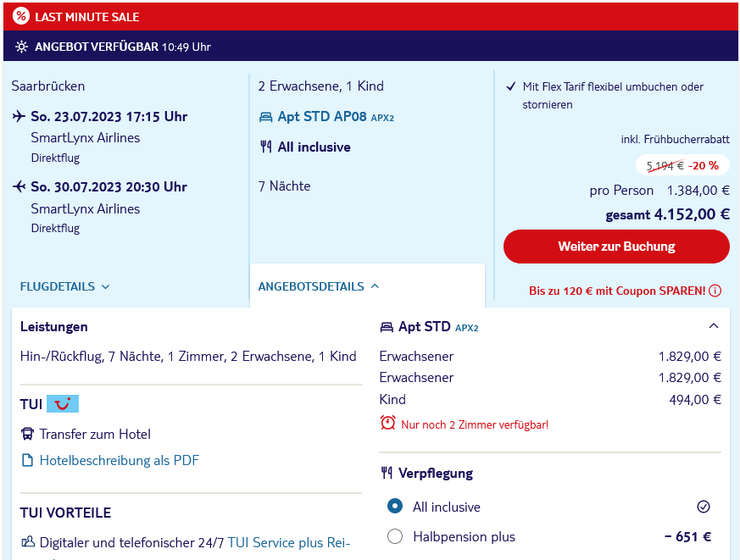Screen dimensions: 740x560
Task: Click the coupon info circle icon
Action: pos(715,291)
